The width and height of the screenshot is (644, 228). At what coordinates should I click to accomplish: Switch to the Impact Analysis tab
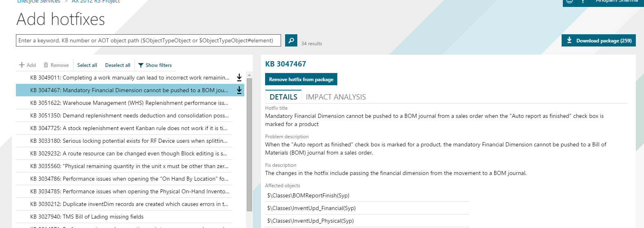tap(336, 97)
